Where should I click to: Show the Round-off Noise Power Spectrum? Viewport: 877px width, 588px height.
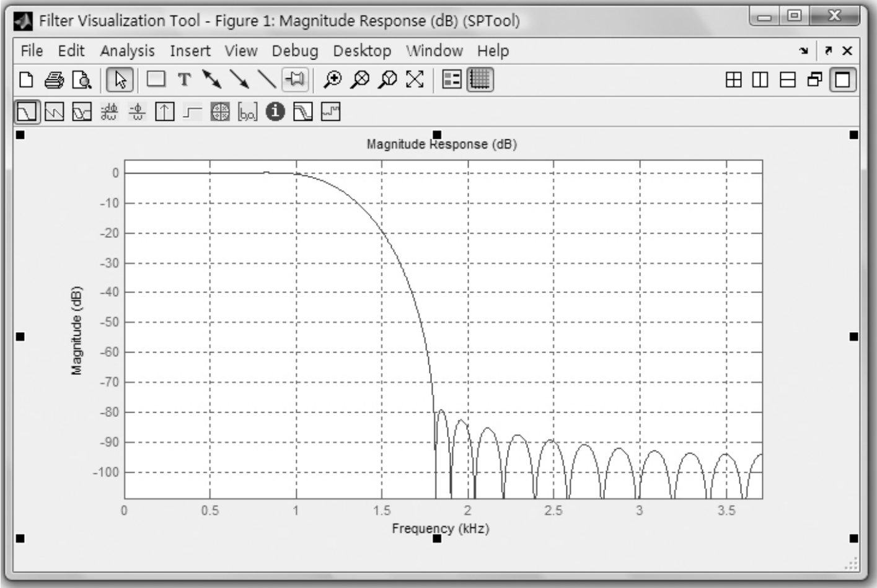point(330,112)
